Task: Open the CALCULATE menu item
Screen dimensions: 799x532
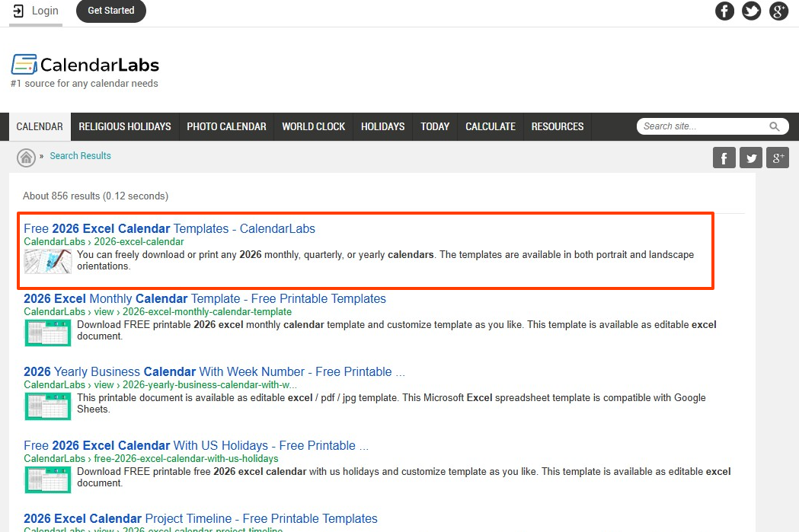Action: pos(491,127)
